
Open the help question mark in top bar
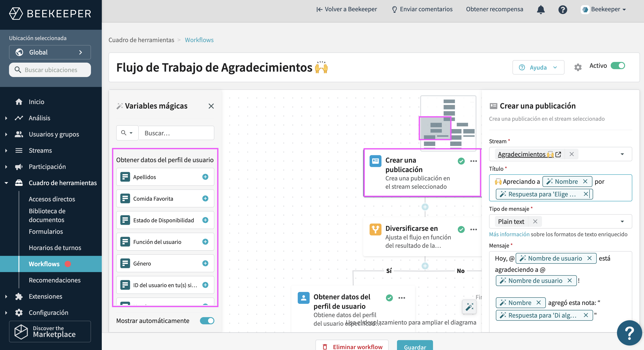tap(562, 9)
